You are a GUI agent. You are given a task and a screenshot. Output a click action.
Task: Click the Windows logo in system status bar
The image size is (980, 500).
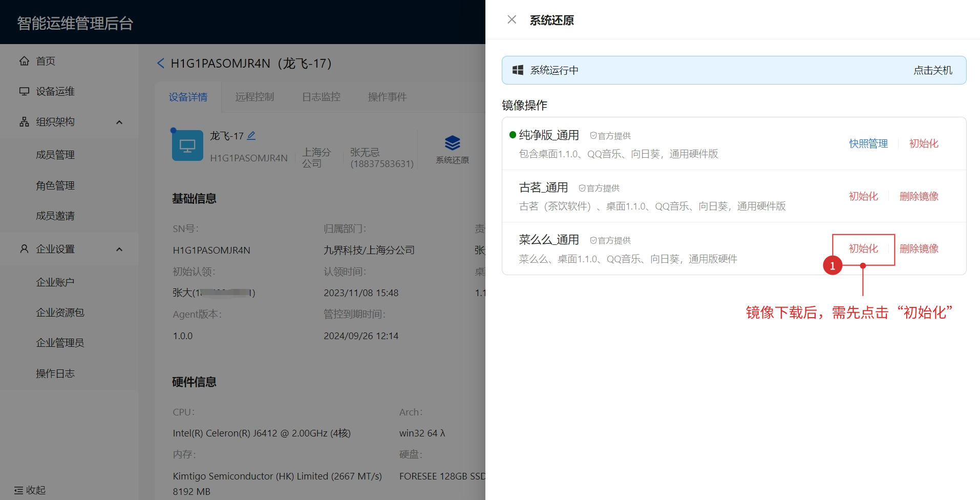pos(518,70)
